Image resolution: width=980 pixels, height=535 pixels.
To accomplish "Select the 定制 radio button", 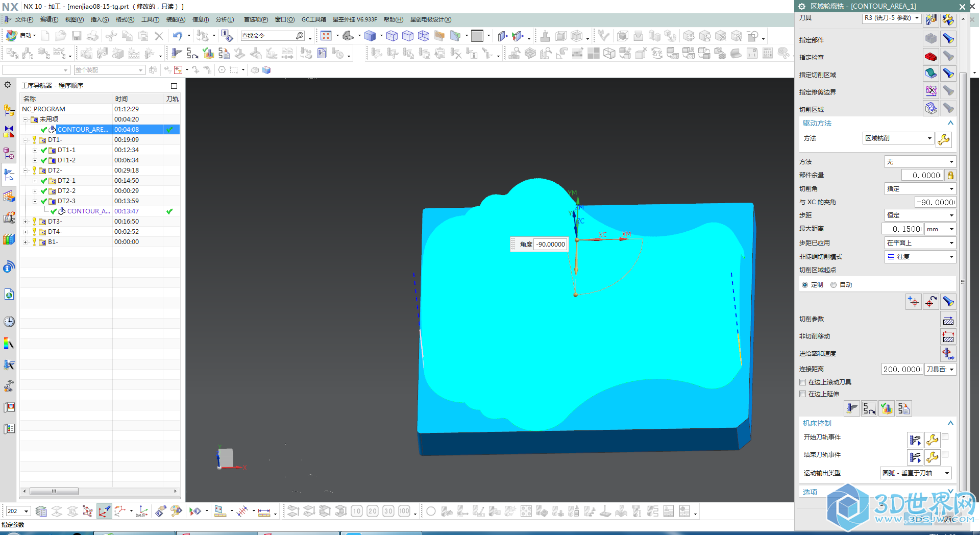I will coord(805,285).
